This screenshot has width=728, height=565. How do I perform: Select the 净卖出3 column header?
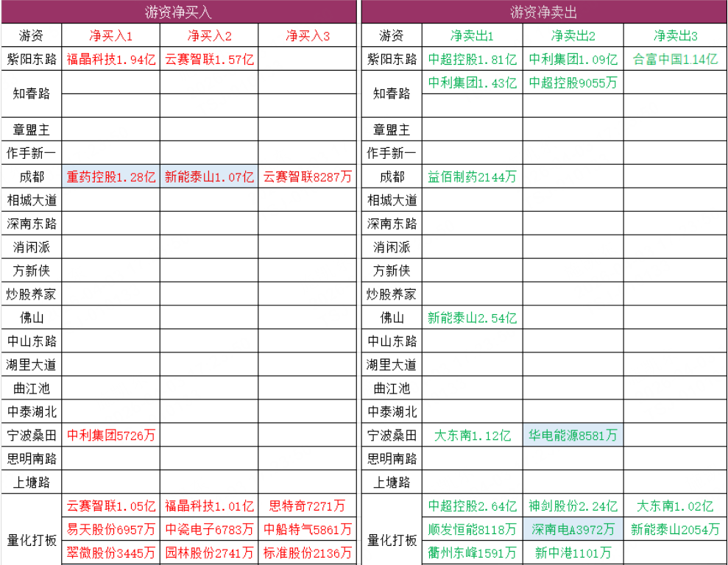point(675,36)
